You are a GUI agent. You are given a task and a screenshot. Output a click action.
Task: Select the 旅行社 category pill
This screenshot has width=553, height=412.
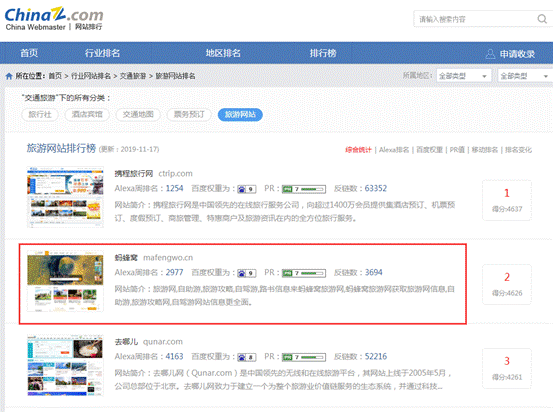[40, 114]
